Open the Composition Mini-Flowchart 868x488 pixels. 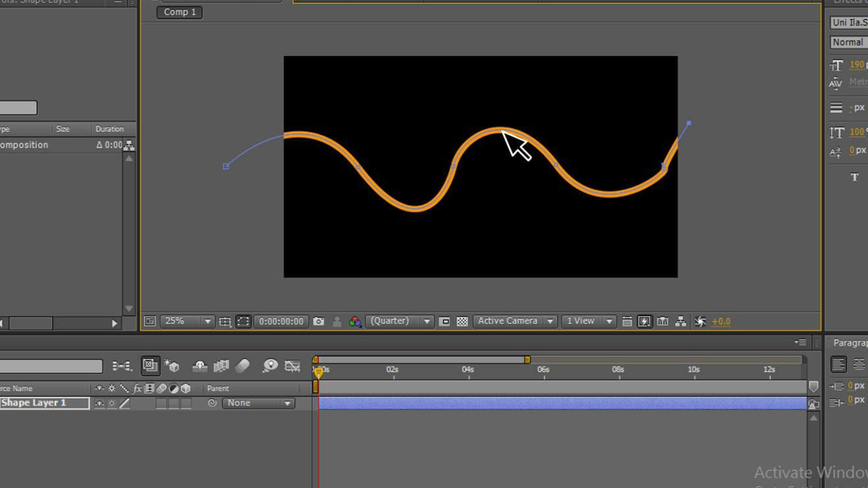pos(680,321)
